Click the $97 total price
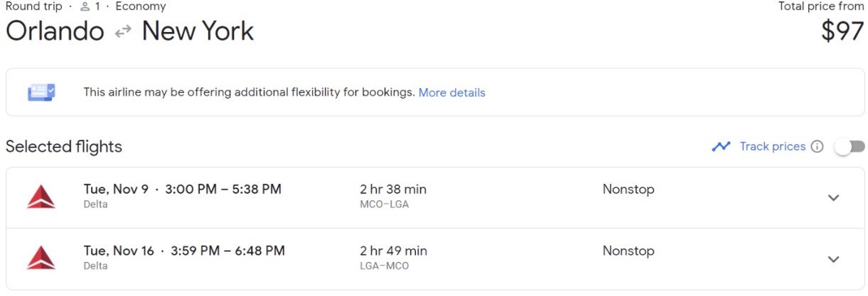The image size is (868, 296). [x=842, y=31]
